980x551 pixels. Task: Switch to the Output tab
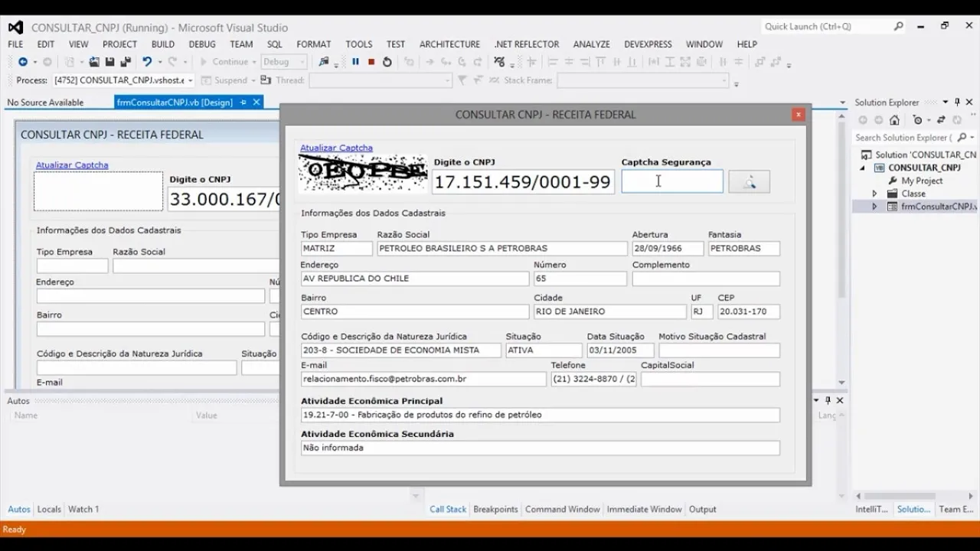702,509
